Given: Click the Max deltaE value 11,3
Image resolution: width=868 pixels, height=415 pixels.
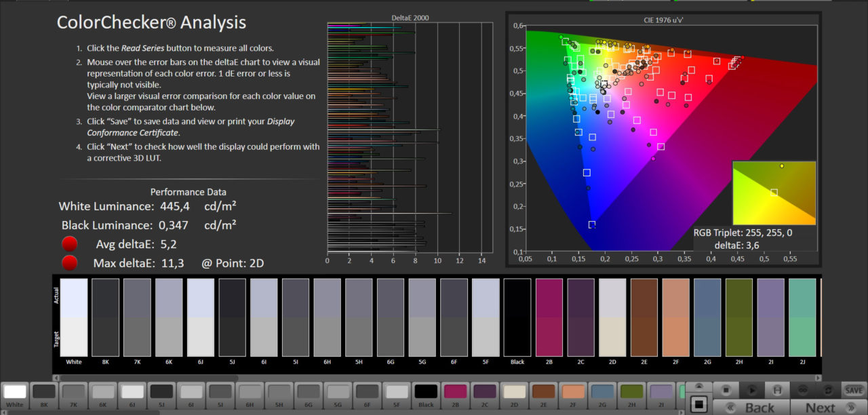Looking at the screenshot, I should click(169, 263).
